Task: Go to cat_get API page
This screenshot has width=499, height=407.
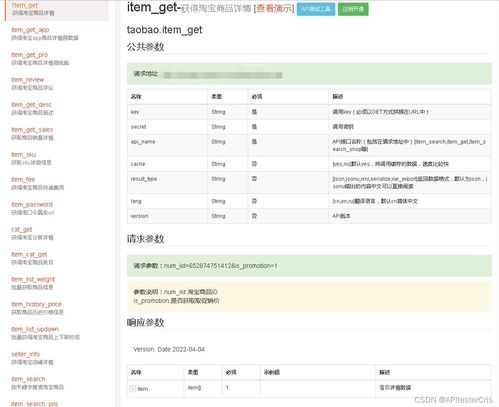Action: pyautogui.click(x=22, y=229)
